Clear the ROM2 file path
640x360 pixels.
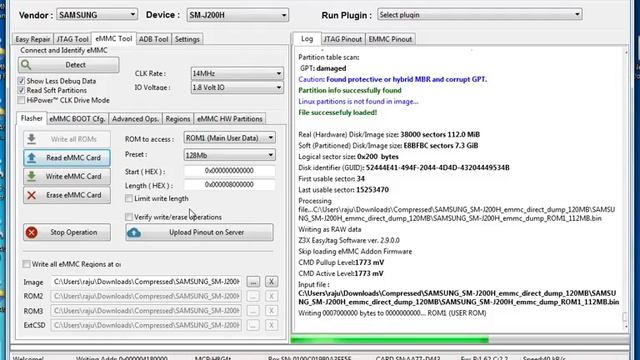[271, 296]
